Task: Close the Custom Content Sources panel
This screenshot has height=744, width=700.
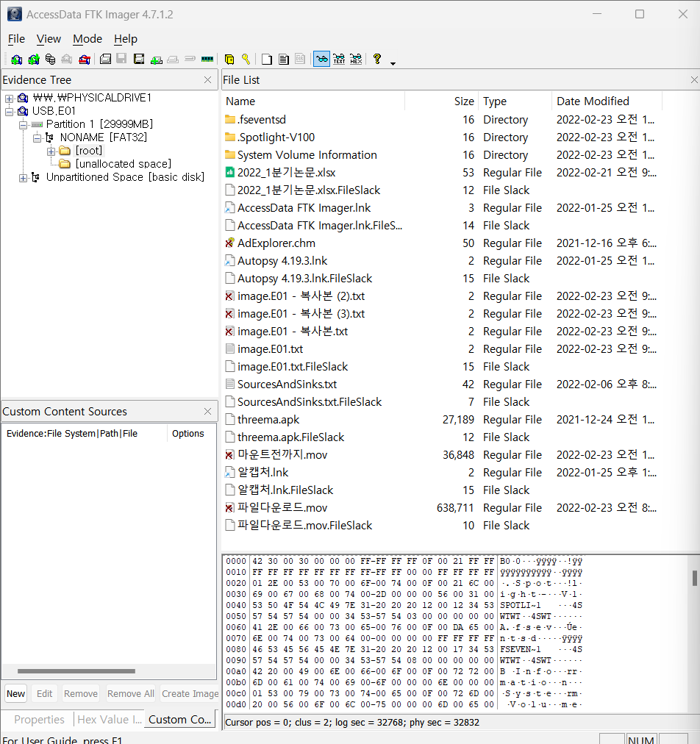Action: (207, 412)
